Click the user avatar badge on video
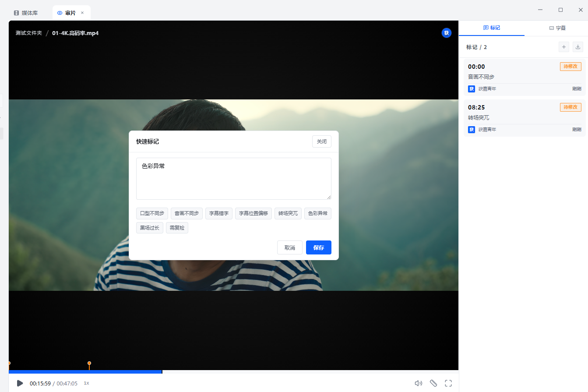Viewport: 588px width, 392px height. [x=447, y=33]
